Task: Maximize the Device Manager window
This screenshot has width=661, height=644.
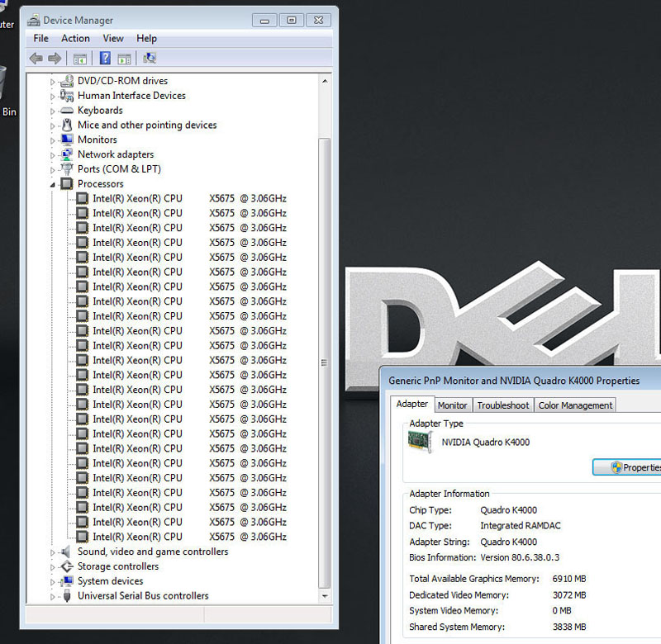Action: 292,20
